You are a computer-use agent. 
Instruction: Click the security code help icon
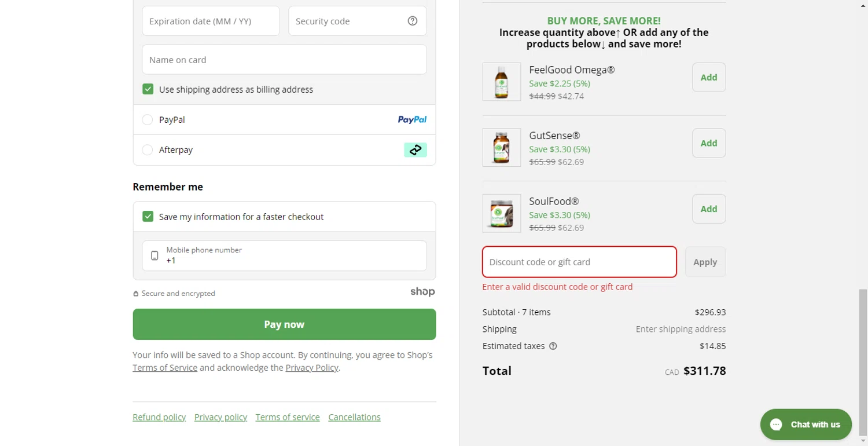413,21
